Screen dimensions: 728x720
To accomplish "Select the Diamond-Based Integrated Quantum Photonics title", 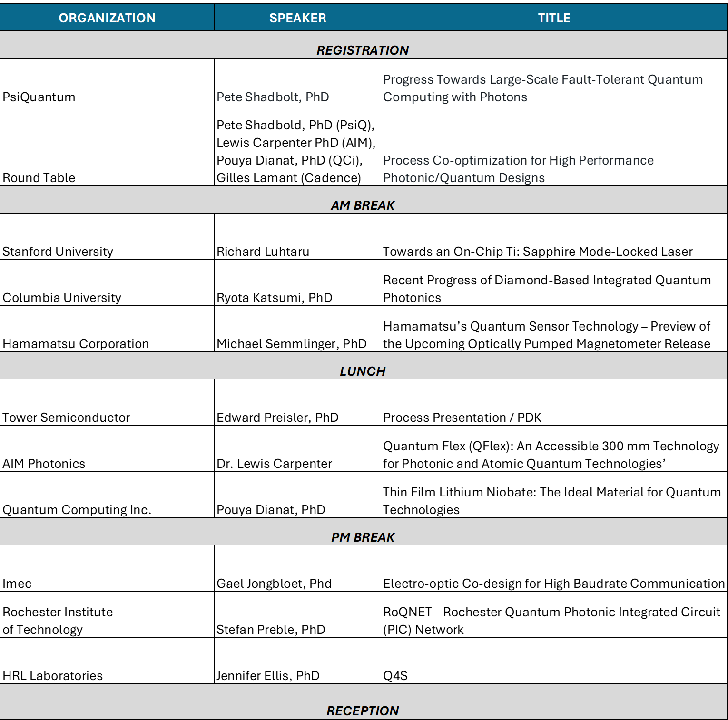I will pos(554,282).
